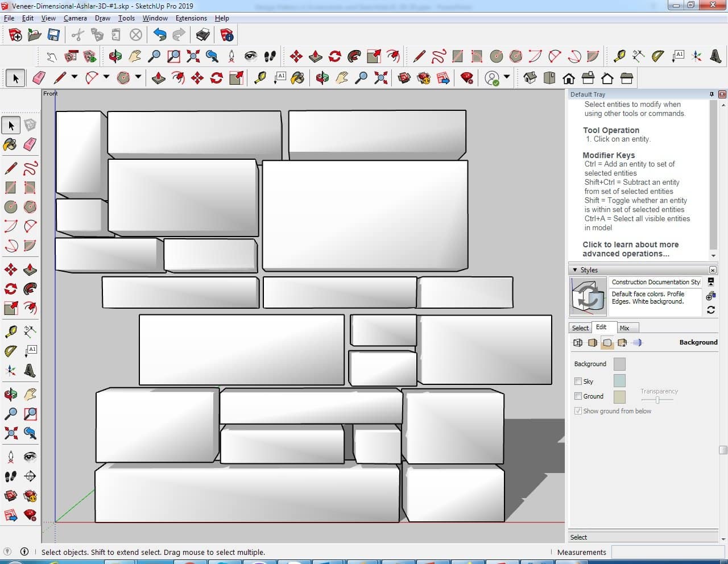Collapse the Styles panel triangle

coord(575,270)
